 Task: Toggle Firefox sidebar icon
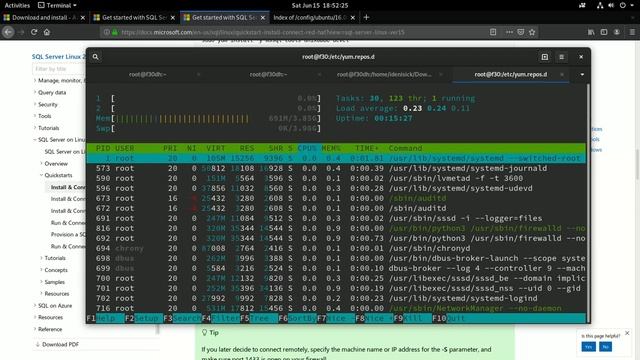coord(604,32)
